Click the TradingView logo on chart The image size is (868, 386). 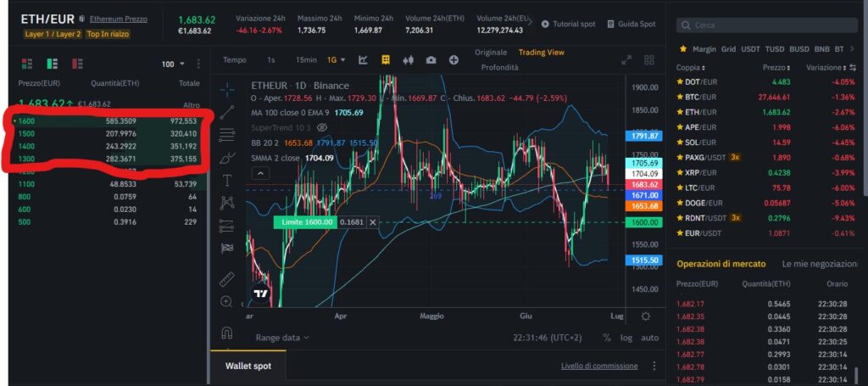(261, 294)
